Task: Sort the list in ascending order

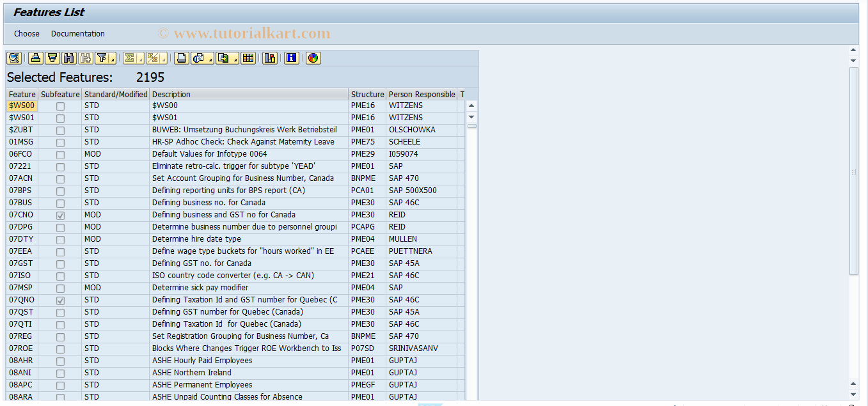Action: tap(36, 58)
